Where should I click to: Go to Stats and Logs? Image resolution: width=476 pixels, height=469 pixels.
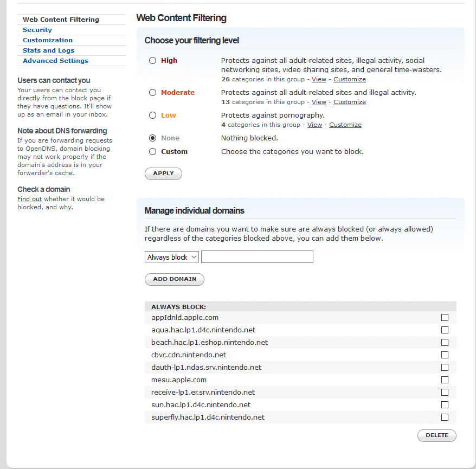pyautogui.click(x=49, y=50)
